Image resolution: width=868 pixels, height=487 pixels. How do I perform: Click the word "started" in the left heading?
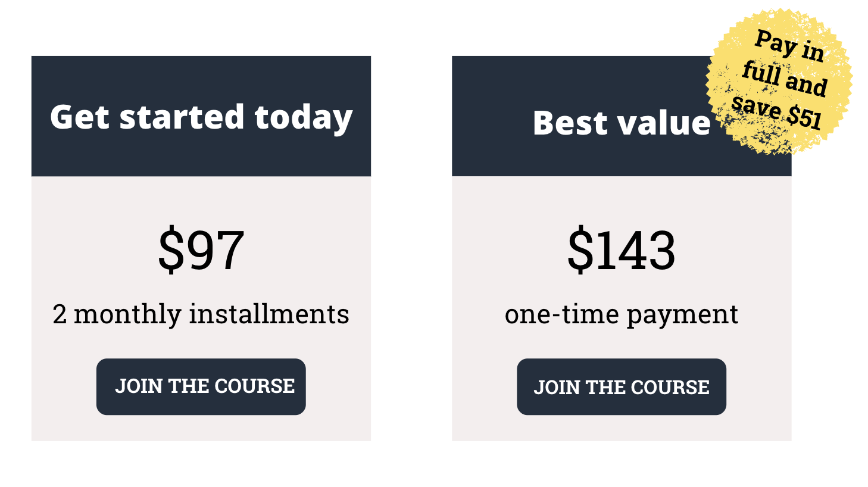182,117
